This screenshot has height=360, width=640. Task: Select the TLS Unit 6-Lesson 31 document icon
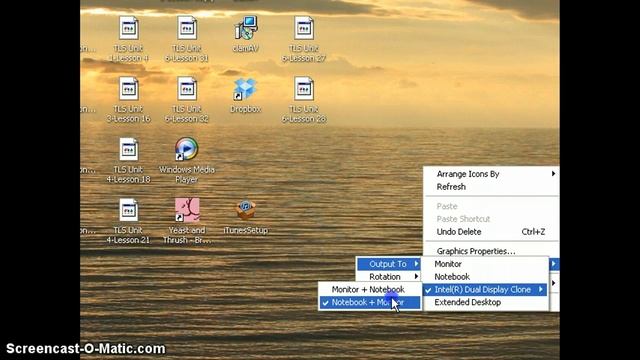[187, 28]
